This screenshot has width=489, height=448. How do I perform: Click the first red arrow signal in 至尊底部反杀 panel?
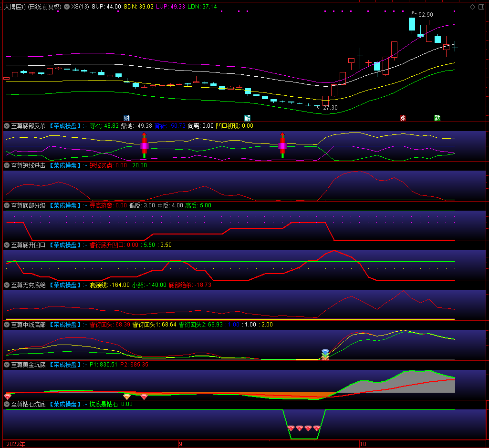pyautogui.click(x=144, y=145)
